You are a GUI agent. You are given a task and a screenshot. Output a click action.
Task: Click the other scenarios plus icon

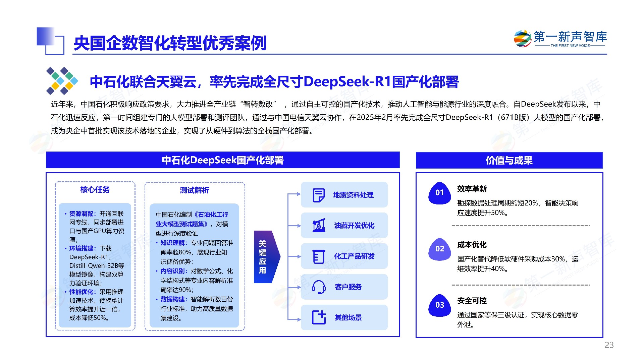pos(318,317)
